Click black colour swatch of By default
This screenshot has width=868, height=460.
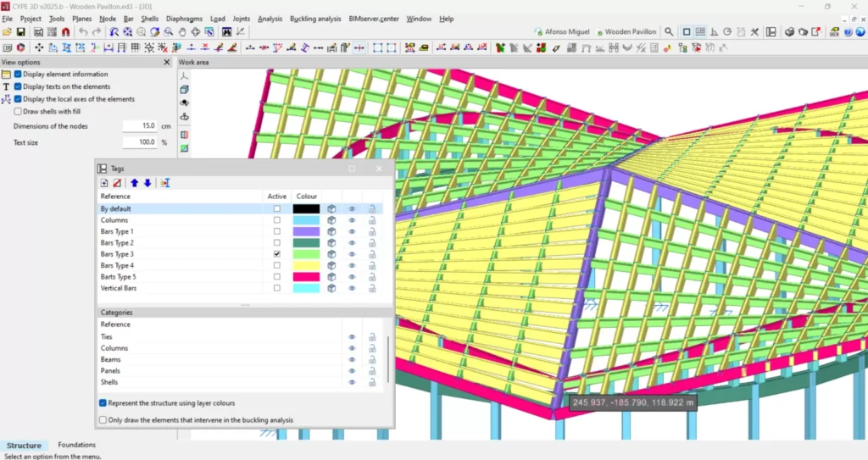coord(306,208)
